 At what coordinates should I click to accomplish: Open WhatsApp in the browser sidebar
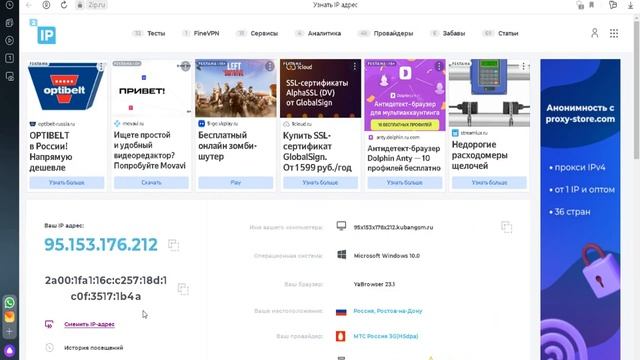coord(9,302)
